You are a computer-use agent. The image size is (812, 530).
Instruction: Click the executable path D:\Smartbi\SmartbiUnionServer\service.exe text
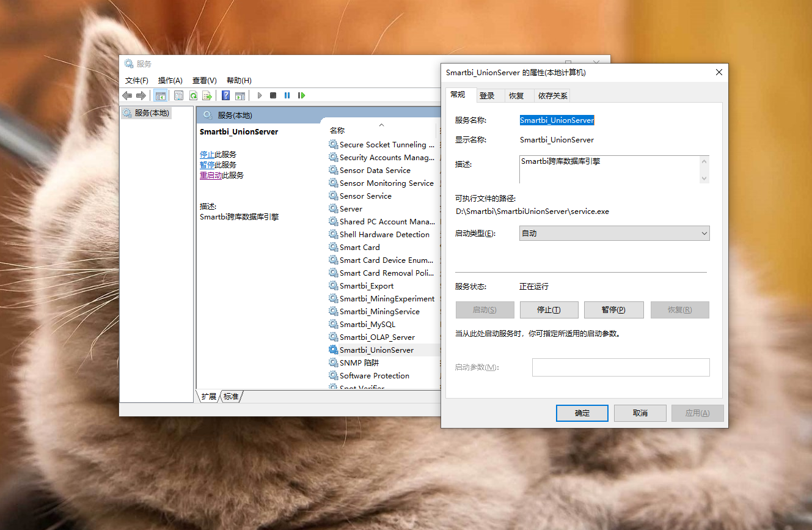[x=532, y=212]
